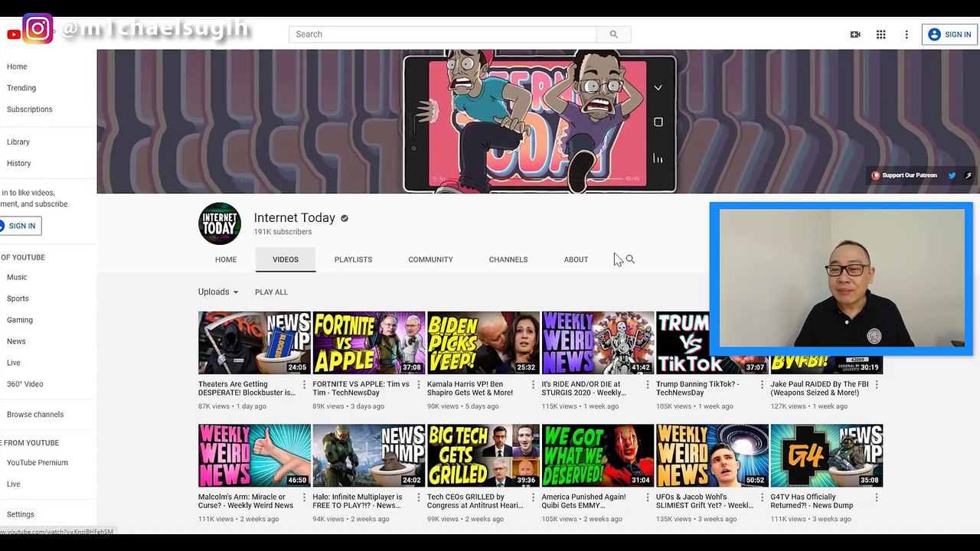Open the create video camera icon
980x551 pixels.
pyautogui.click(x=855, y=34)
